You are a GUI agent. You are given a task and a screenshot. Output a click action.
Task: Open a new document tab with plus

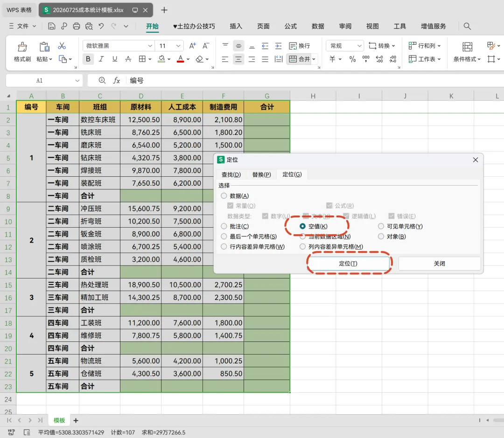pos(164,10)
